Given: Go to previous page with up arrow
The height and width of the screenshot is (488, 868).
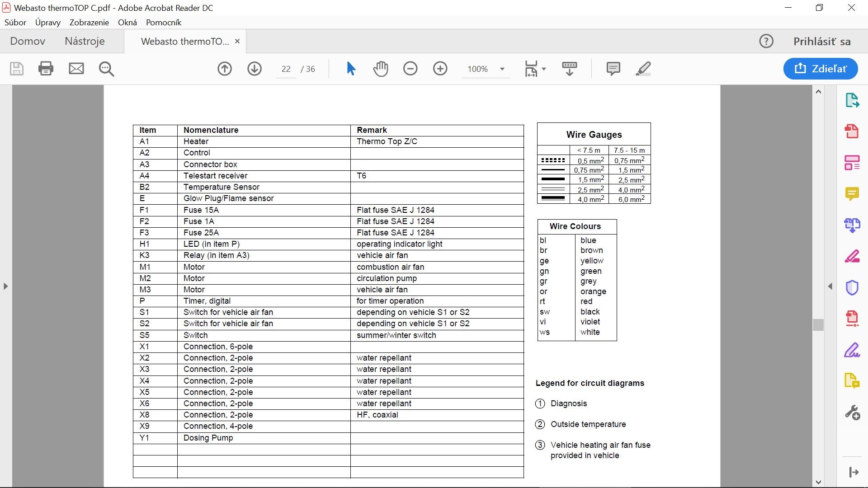Looking at the screenshot, I should 225,69.
